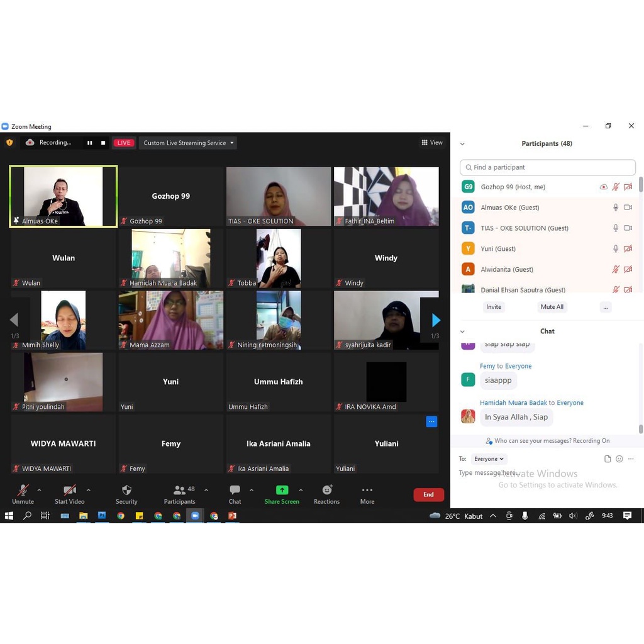Open the Participants panel icon
This screenshot has height=644, width=644.
(x=179, y=490)
